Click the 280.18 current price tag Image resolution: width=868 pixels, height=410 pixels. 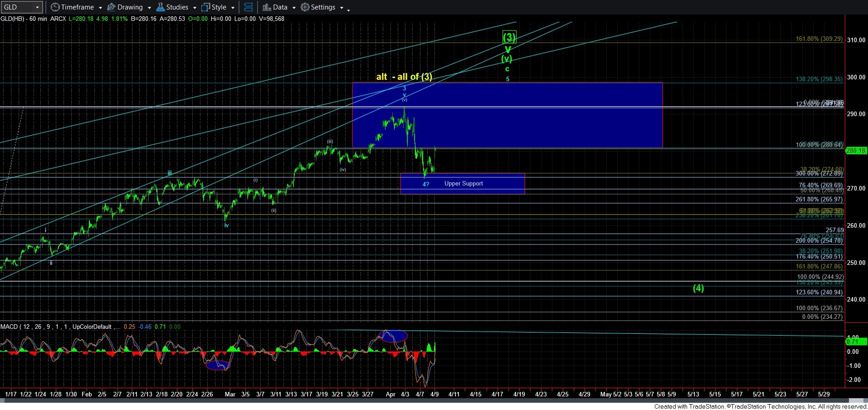(x=856, y=151)
